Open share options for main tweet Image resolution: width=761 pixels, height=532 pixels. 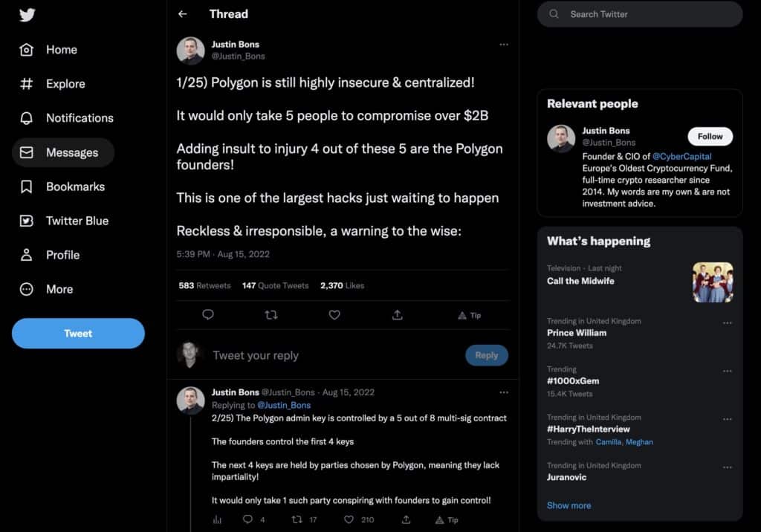398,315
